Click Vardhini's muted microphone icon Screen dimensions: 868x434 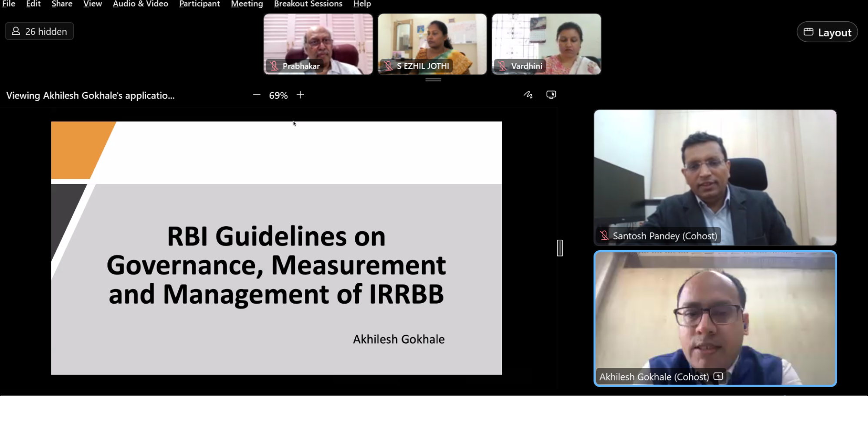(503, 66)
